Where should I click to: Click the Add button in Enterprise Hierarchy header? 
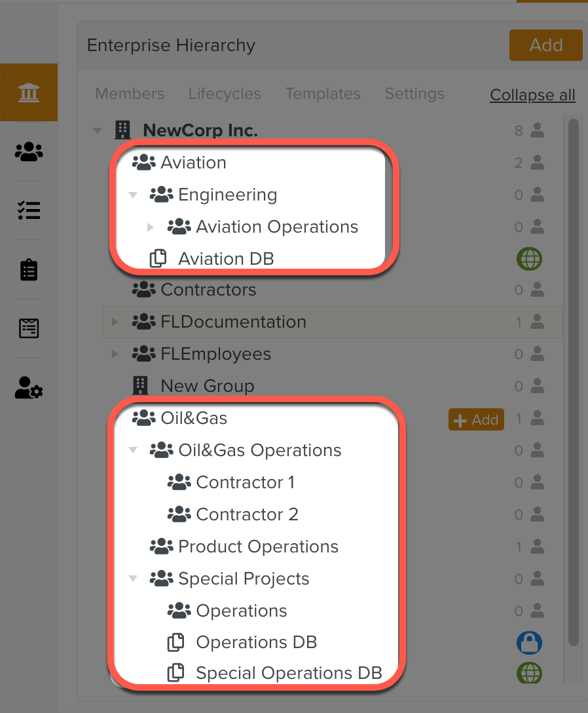click(545, 45)
